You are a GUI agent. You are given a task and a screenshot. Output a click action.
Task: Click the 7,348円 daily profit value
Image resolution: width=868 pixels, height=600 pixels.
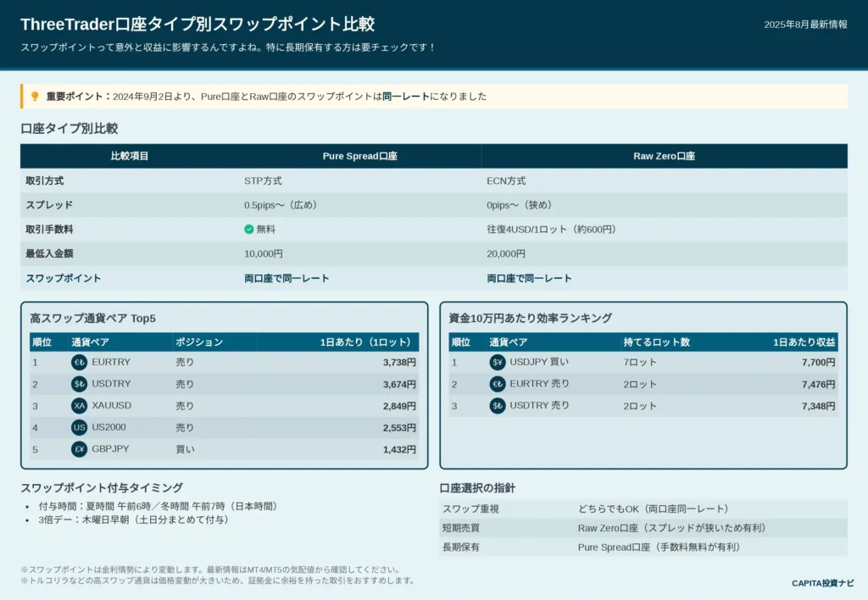(818, 406)
